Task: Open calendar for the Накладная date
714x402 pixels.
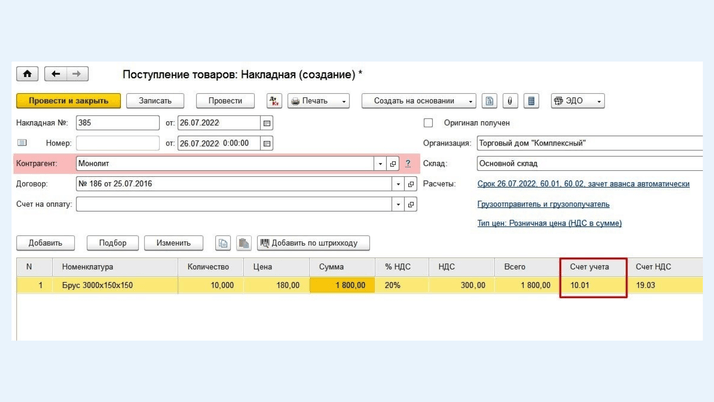Action: (x=267, y=123)
